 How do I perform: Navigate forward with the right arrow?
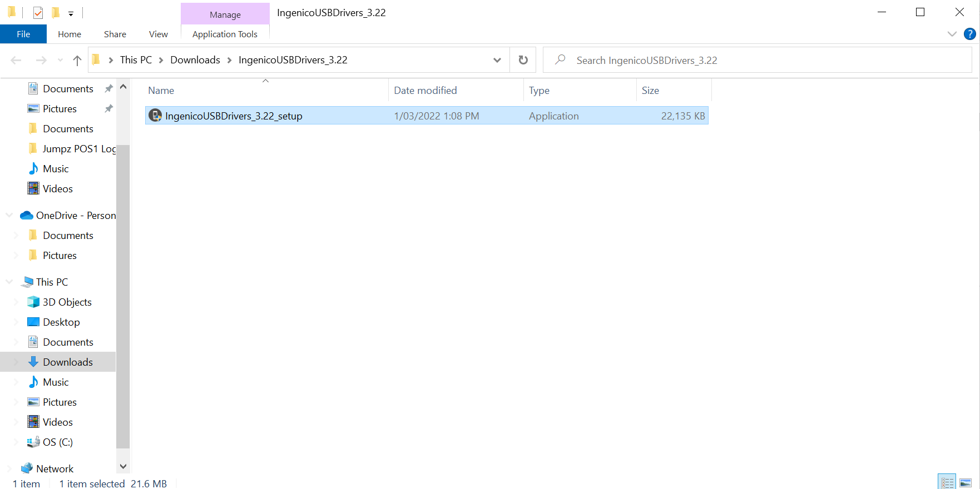coord(41,60)
